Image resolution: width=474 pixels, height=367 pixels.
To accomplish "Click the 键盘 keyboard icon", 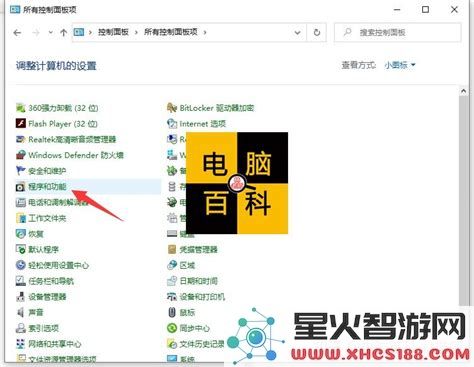I will click(172, 234).
